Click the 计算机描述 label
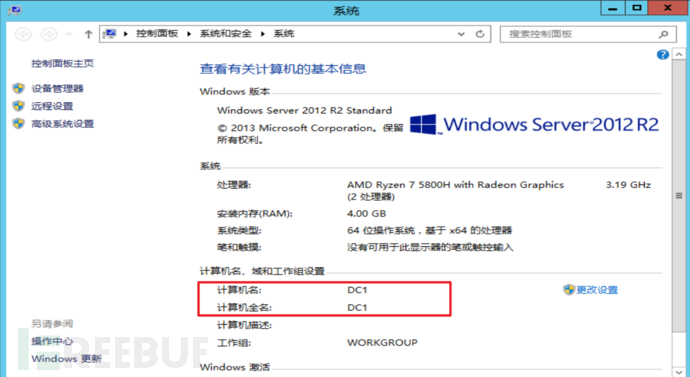Viewport: 690px width, 377px height. [x=244, y=325]
